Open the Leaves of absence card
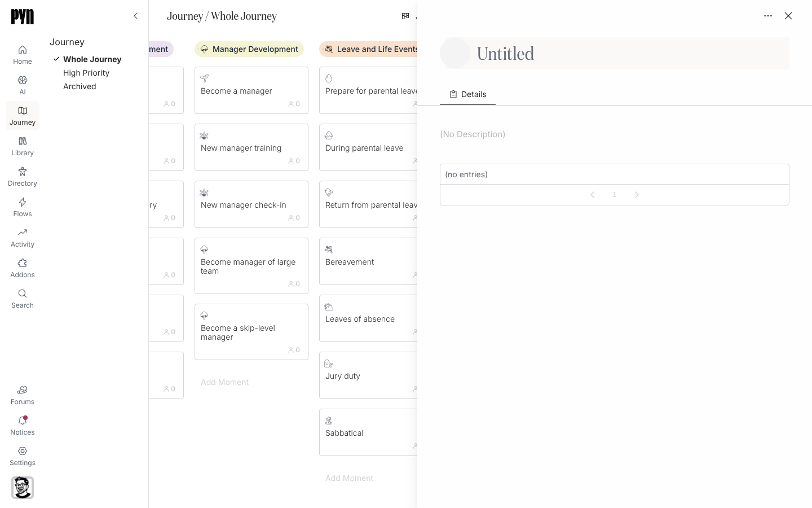Image resolution: width=812 pixels, height=508 pixels. [368, 318]
